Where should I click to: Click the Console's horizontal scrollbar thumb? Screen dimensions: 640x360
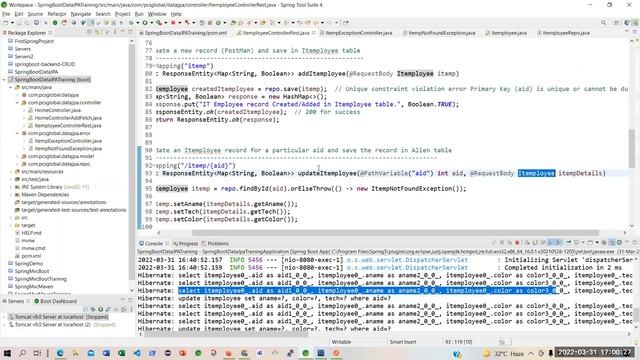click(x=227, y=334)
